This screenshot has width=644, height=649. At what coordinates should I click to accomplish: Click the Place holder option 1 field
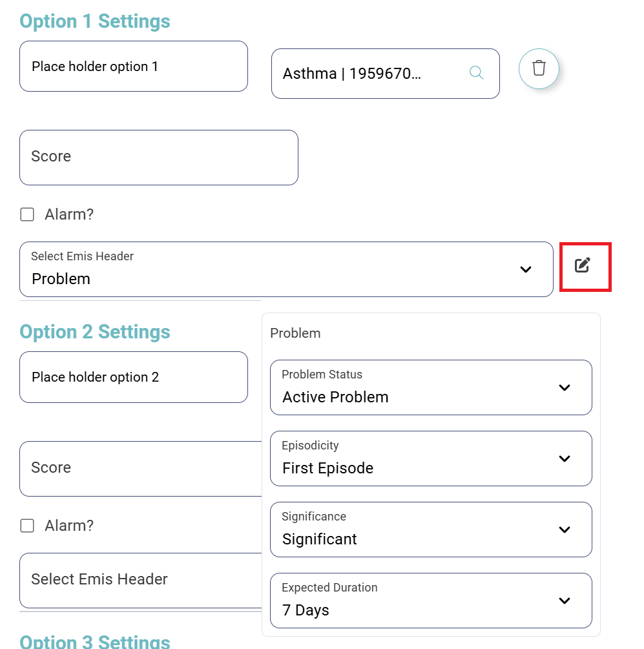pos(134,67)
